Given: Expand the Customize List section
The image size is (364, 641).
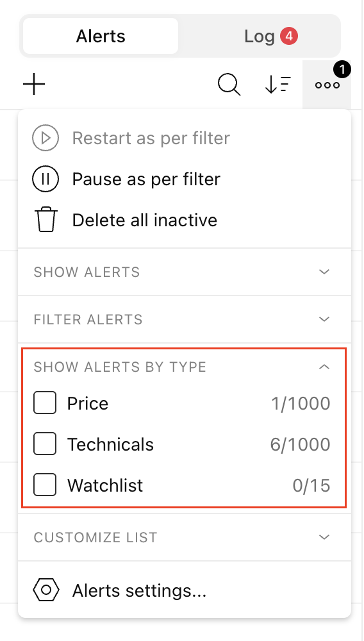Looking at the screenshot, I should (185, 537).
